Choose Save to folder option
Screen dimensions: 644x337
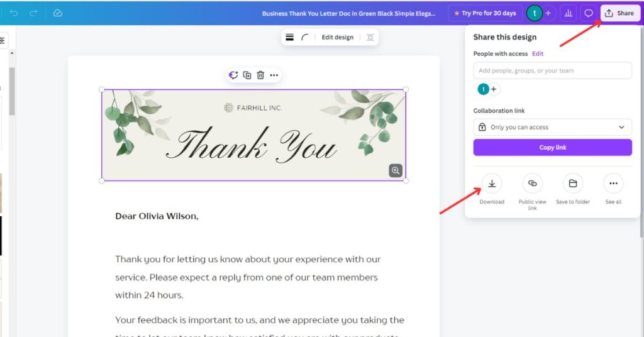click(x=572, y=184)
